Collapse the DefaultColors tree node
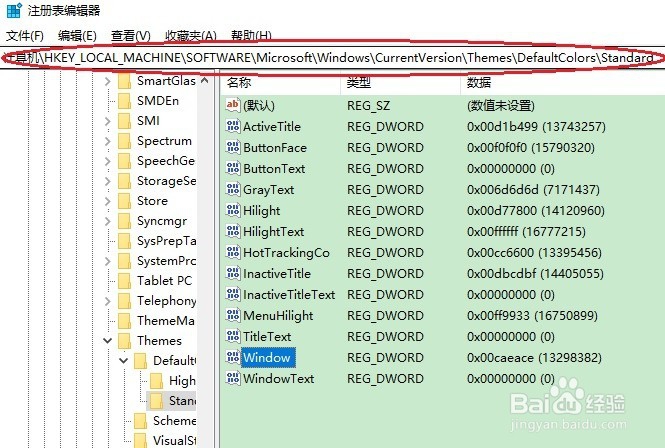 point(124,360)
